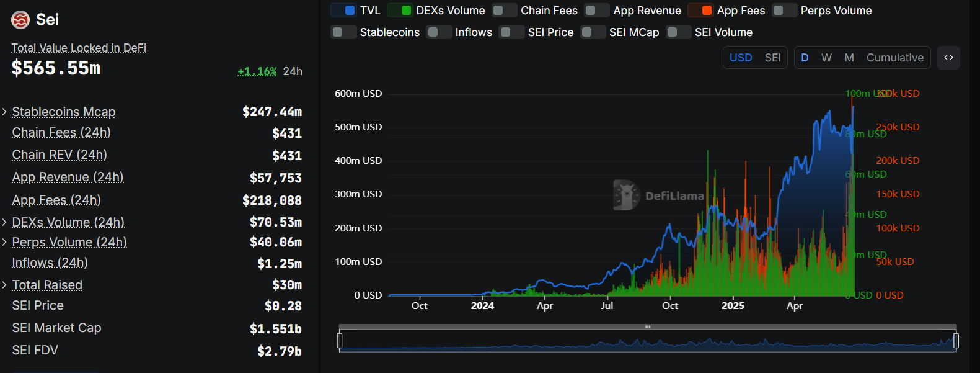Click the right handle of the range slider
Image resolution: width=980 pixels, height=373 pixels.
tap(956, 340)
